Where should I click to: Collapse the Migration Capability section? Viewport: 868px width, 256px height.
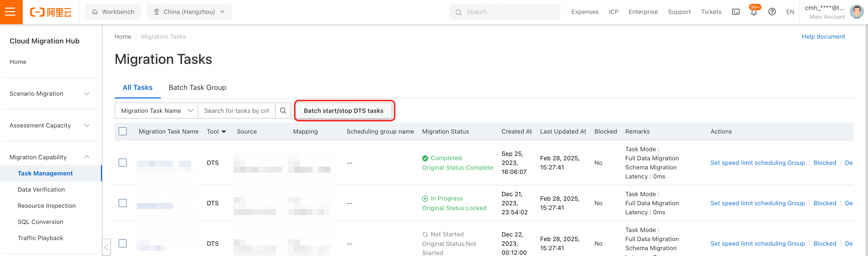(x=49, y=157)
